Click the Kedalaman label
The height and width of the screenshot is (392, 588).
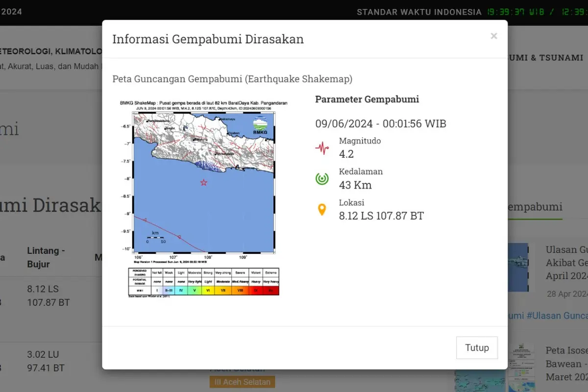361,171
